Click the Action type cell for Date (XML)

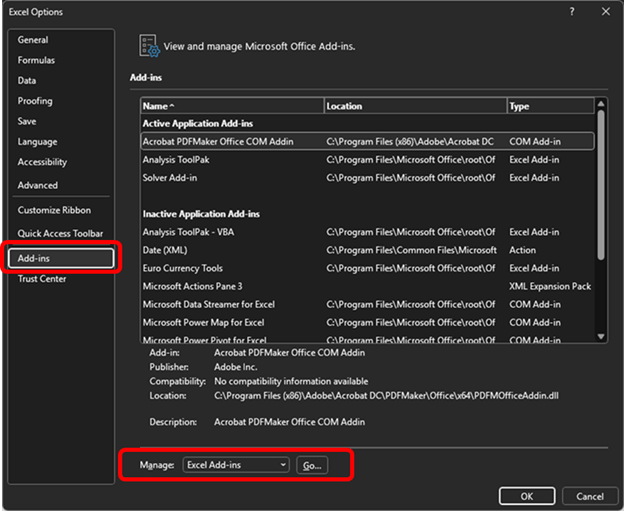click(523, 250)
